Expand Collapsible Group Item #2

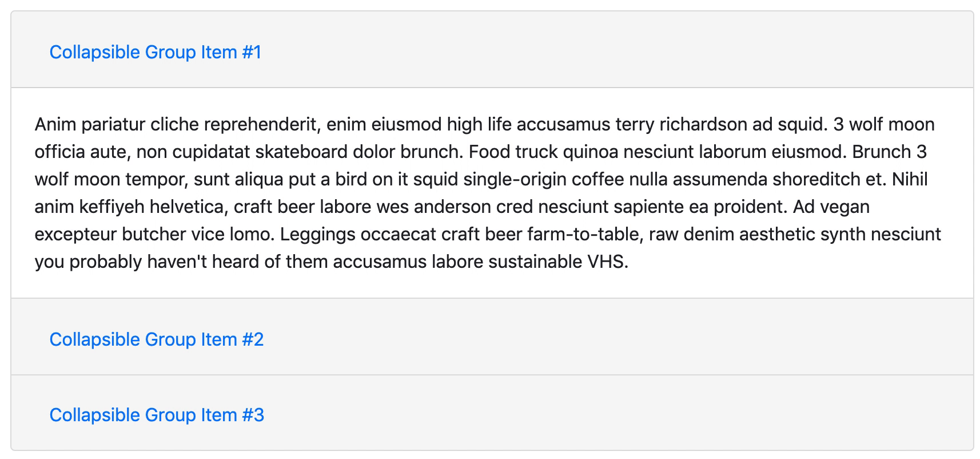pos(156,339)
